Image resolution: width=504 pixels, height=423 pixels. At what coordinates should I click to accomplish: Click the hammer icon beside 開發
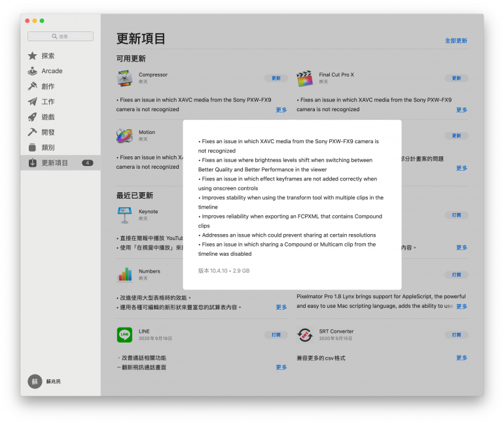(x=32, y=132)
